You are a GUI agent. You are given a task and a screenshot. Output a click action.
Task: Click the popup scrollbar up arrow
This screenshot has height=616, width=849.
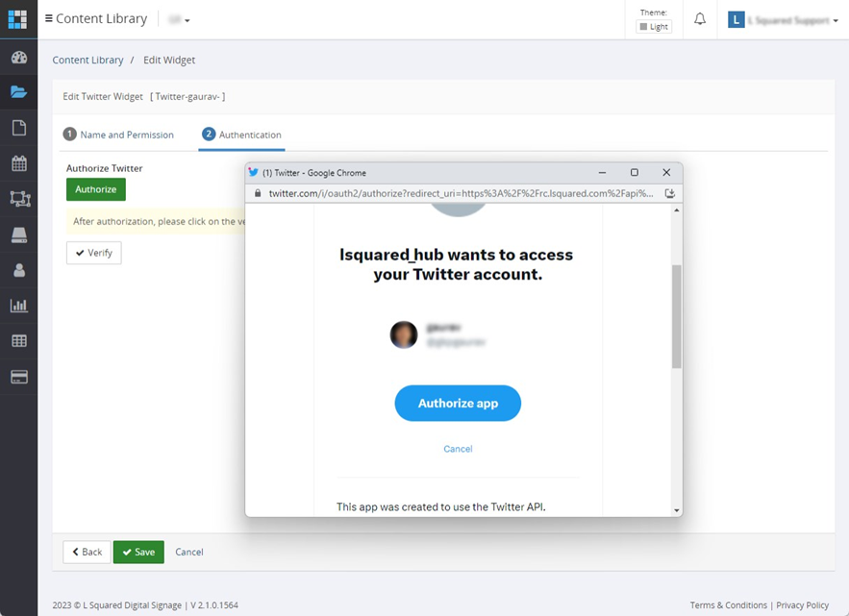pyautogui.click(x=676, y=210)
